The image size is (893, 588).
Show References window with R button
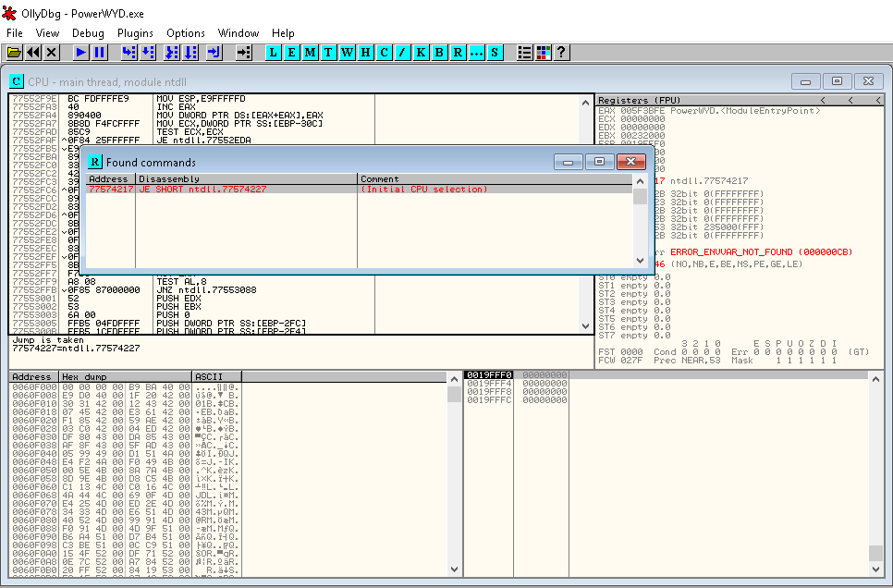point(458,53)
